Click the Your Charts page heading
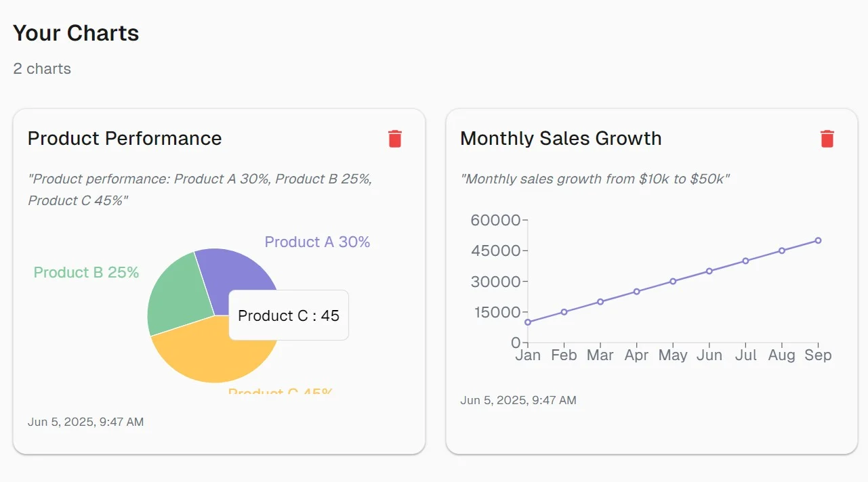 pos(76,33)
